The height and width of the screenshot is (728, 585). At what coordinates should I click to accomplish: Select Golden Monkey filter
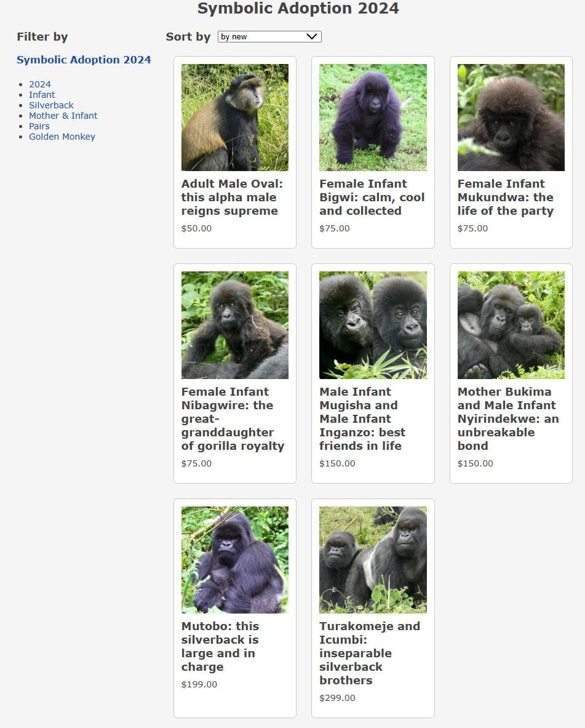coord(62,137)
